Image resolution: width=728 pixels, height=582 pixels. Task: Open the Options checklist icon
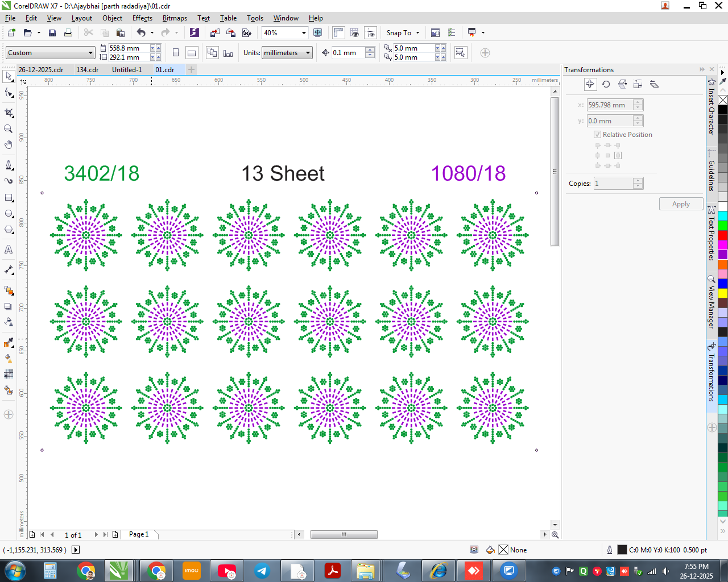(452, 33)
